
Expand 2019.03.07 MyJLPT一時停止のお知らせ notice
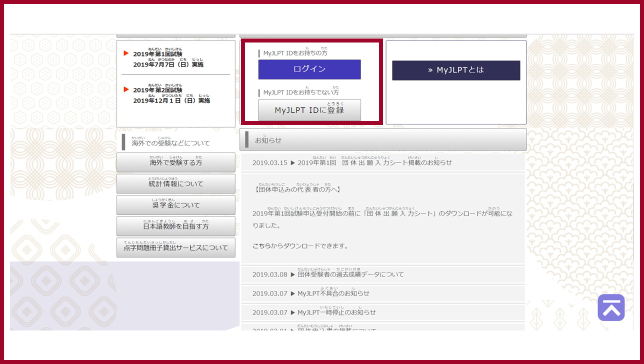[x=383, y=312]
